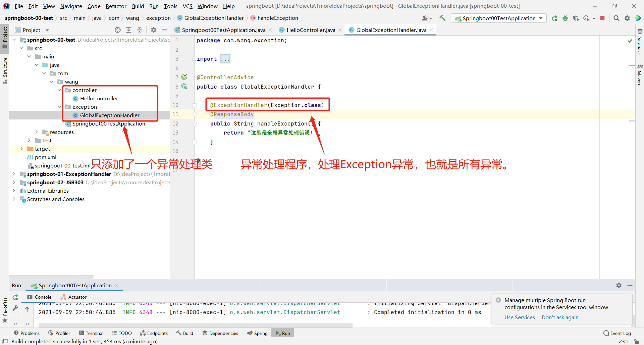
Task: Run the Springboot00TestApplication configuration
Action: pos(555,18)
